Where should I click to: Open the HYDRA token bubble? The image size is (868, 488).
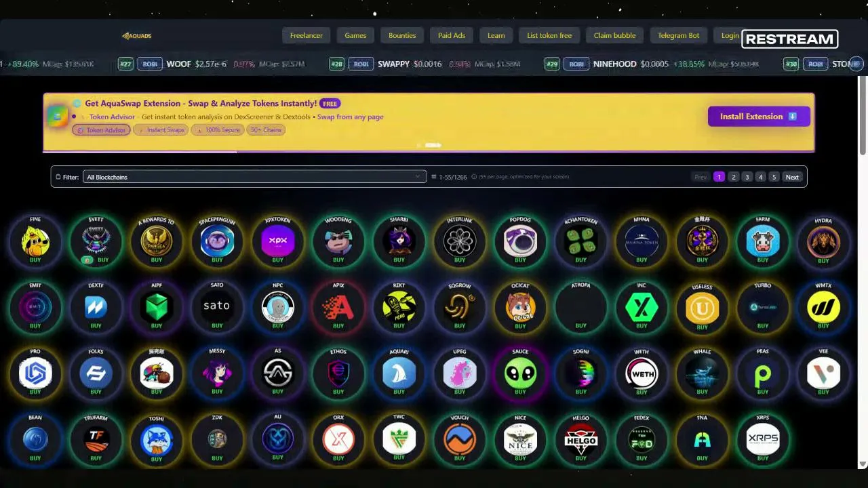(823, 241)
